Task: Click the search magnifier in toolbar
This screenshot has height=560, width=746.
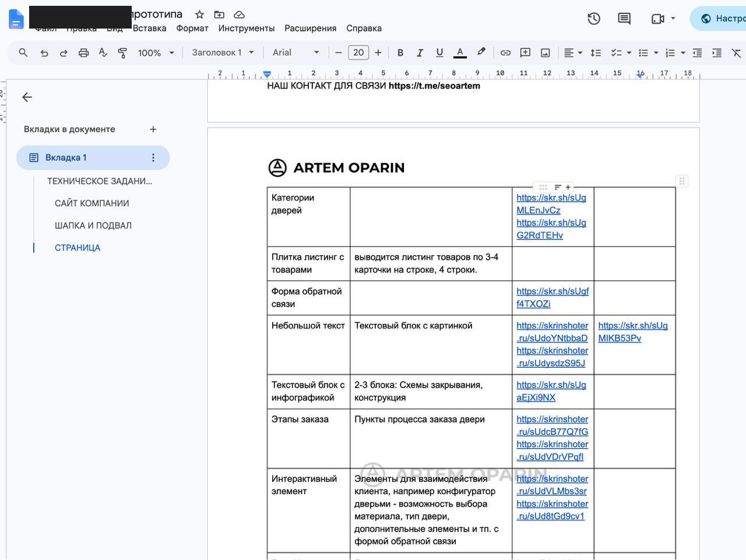Action: point(23,52)
